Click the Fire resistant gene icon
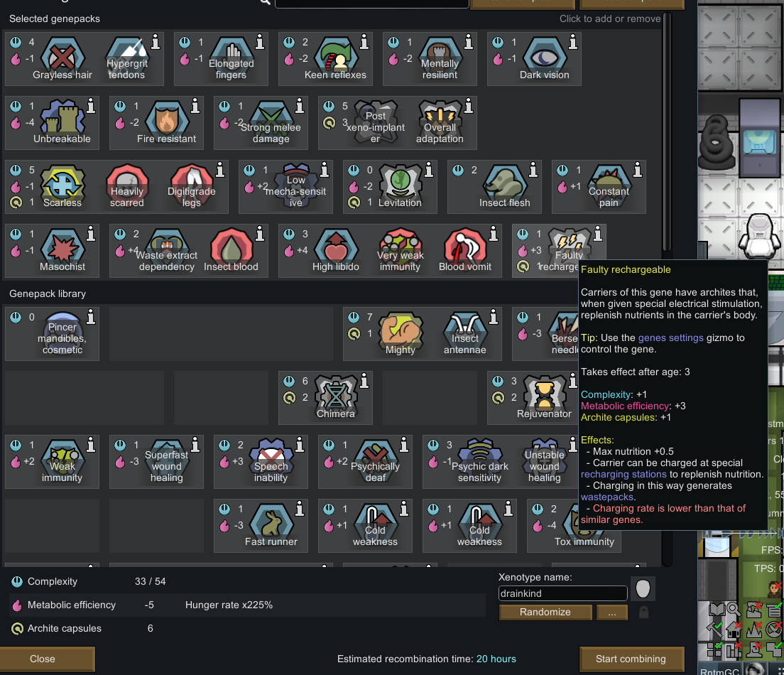This screenshot has width=784, height=675. pos(167,123)
